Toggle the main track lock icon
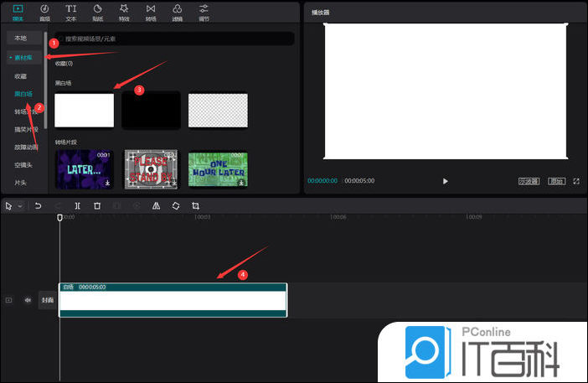The height and width of the screenshot is (383, 588). click(x=9, y=300)
